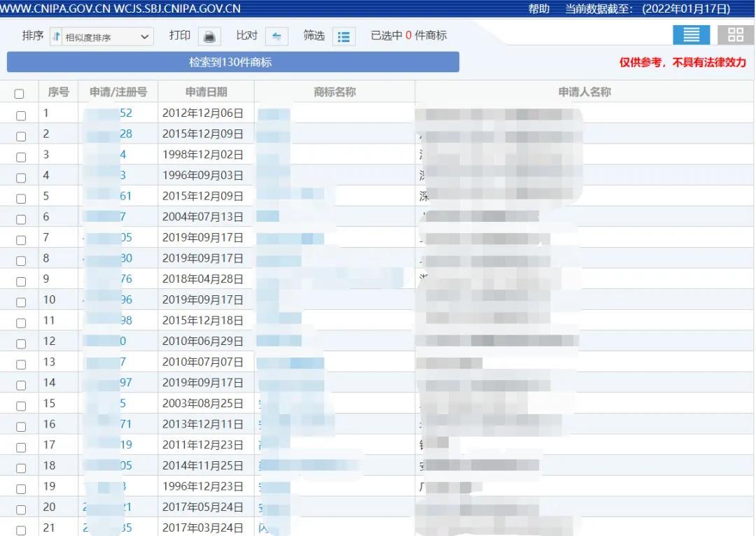756x536 pixels.
Task: Click date 2017年05月24日
Action: 202,507
